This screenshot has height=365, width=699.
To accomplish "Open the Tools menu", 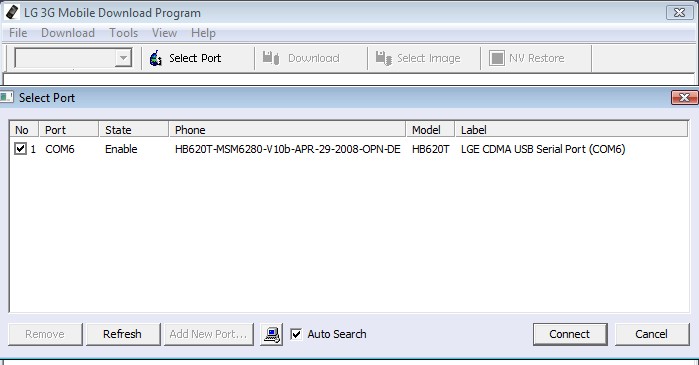I will [x=123, y=33].
